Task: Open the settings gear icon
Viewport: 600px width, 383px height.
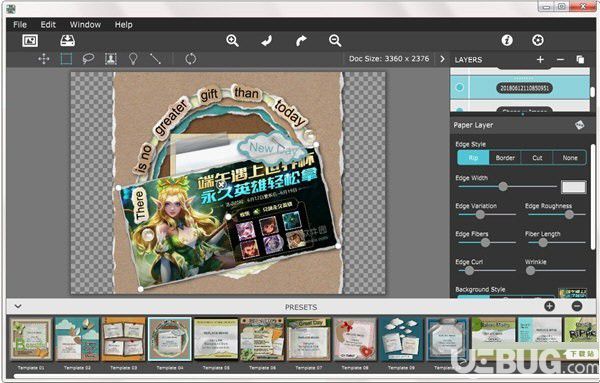Action: [538, 40]
